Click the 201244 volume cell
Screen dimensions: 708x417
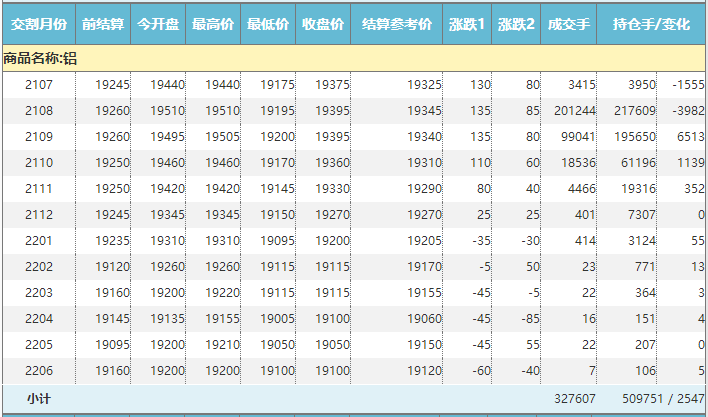[x=574, y=111]
